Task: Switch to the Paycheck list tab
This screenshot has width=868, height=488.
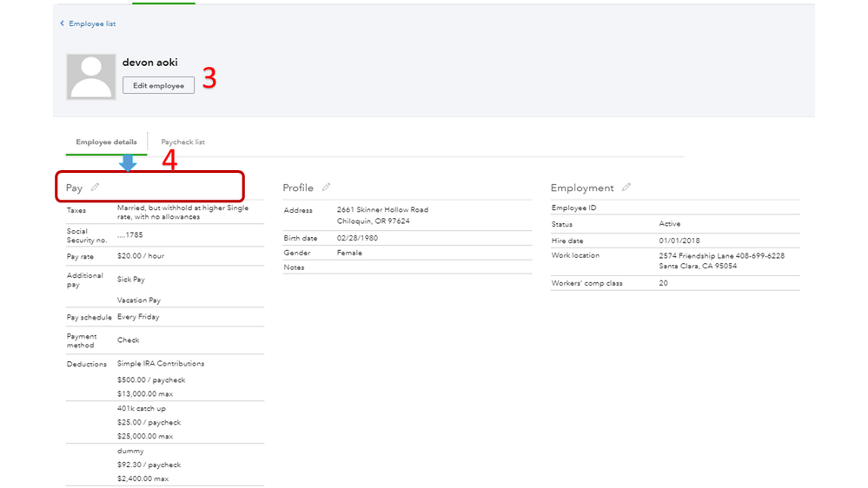Action: tap(182, 142)
